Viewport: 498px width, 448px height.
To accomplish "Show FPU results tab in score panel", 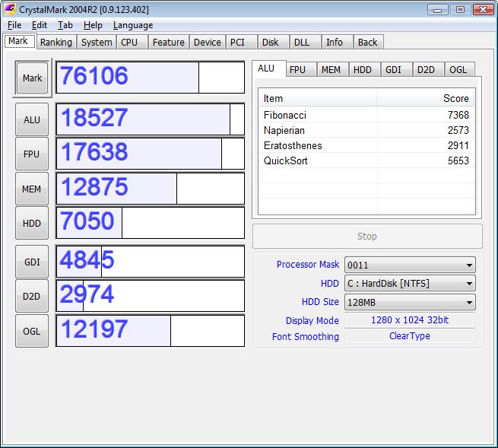I will click(300, 69).
